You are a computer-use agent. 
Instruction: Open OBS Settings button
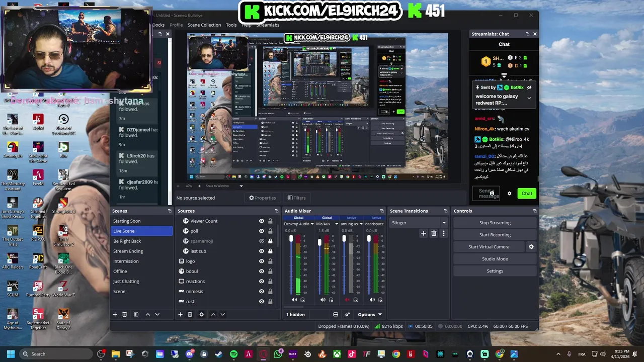[495, 271]
